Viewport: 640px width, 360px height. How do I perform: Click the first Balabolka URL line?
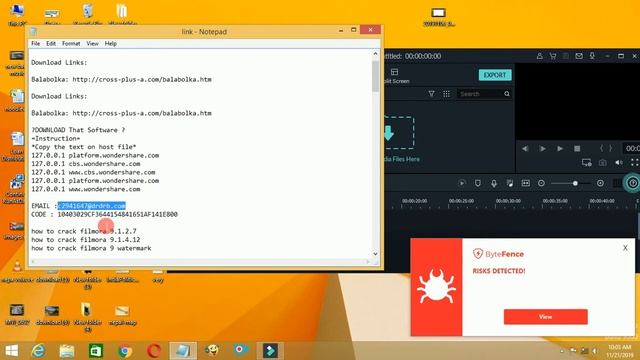pyautogui.click(x=121, y=79)
